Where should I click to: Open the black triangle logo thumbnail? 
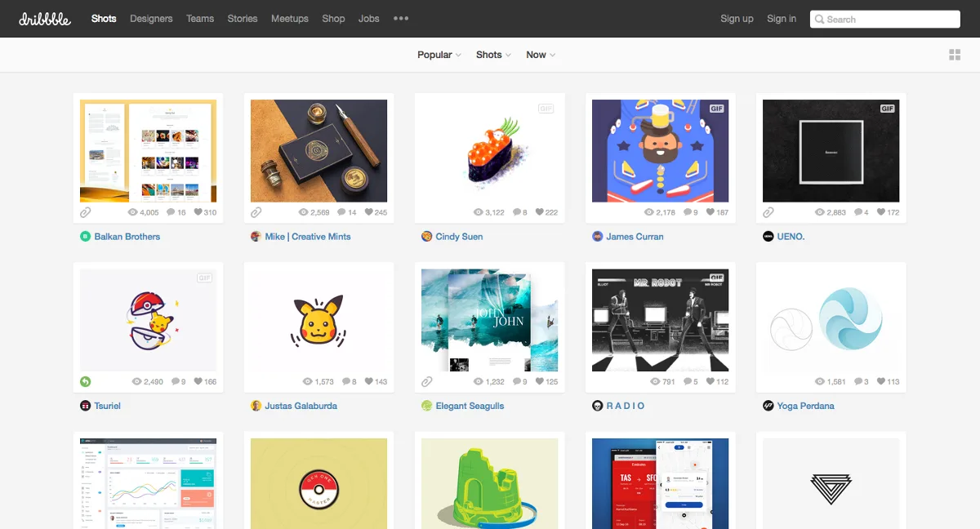point(831,483)
